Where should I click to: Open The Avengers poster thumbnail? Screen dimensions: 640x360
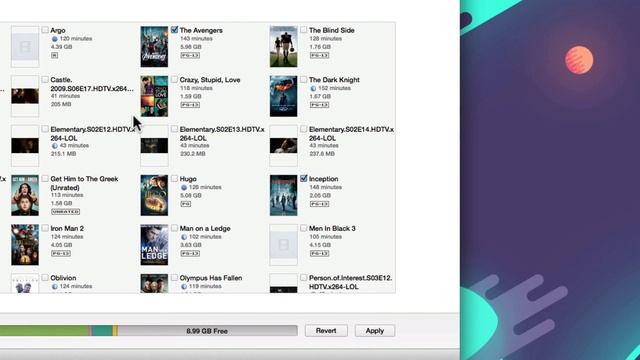click(x=154, y=47)
